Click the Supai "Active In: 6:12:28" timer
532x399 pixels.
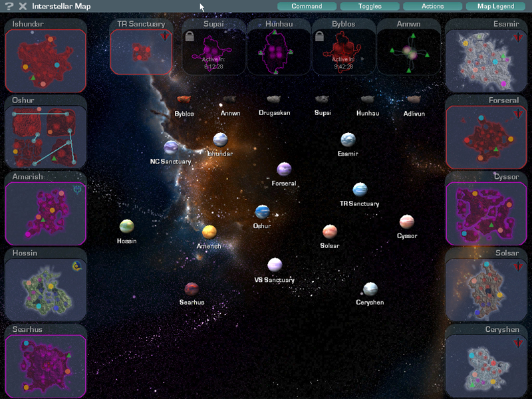point(213,63)
